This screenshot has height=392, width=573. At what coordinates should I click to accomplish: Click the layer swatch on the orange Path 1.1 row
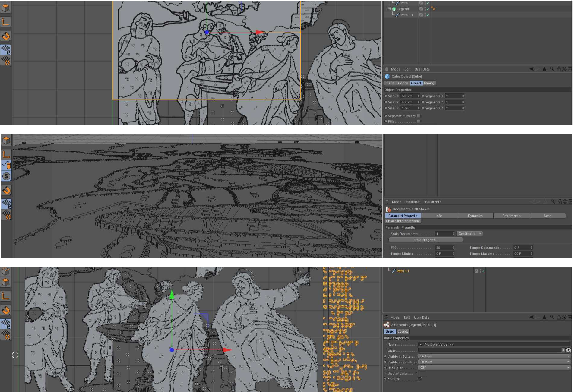pos(476,271)
